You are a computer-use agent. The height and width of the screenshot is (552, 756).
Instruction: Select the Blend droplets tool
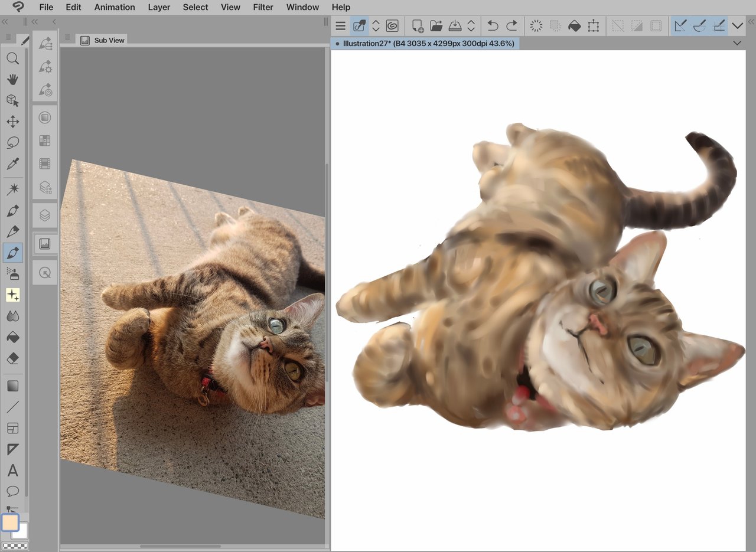(x=12, y=316)
